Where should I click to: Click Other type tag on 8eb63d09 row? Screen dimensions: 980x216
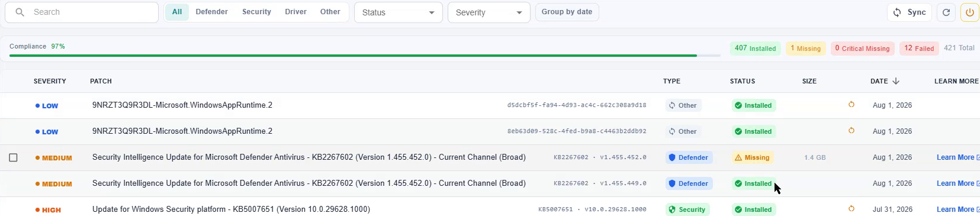pyautogui.click(x=683, y=131)
